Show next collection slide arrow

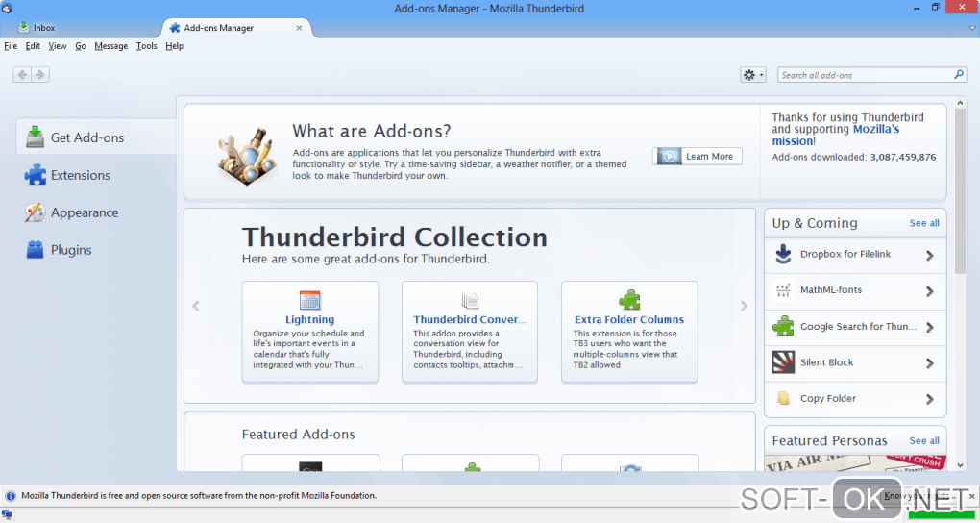pos(744,306)
